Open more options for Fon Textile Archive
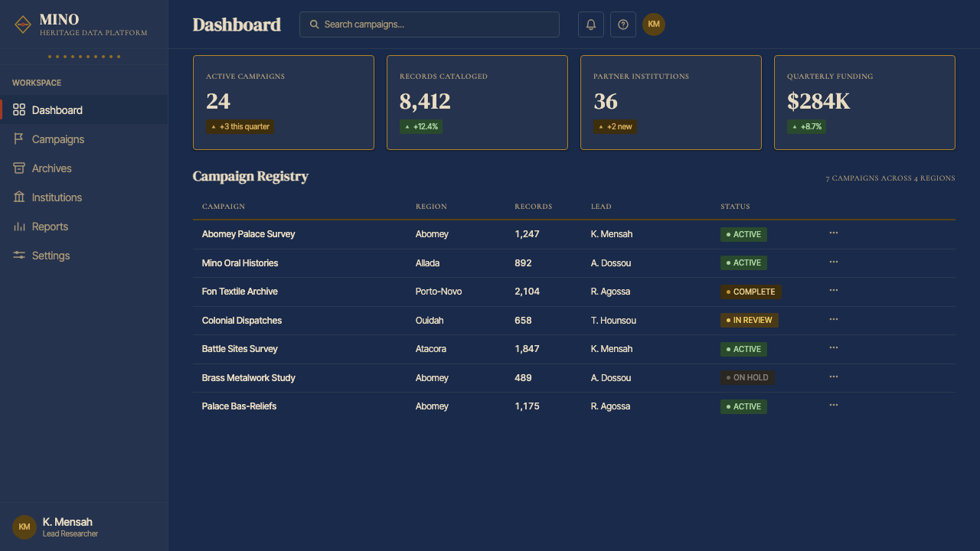Viewport: 980px width, 551px height. 834,290
